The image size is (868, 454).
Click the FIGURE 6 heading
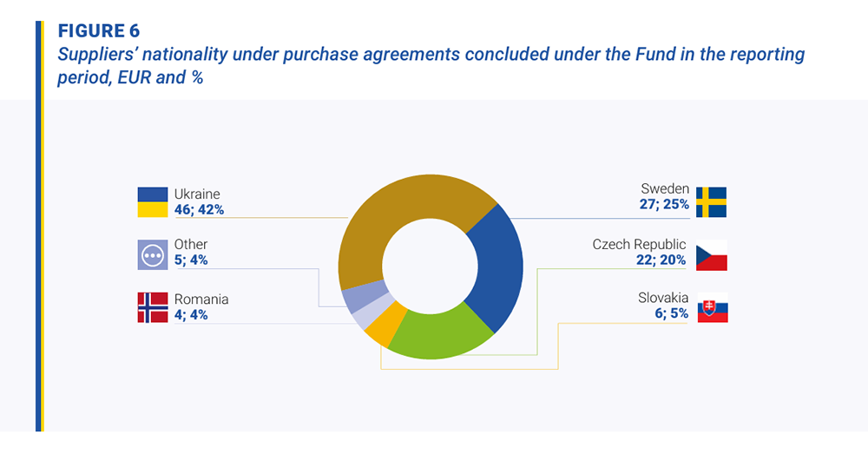99,30
